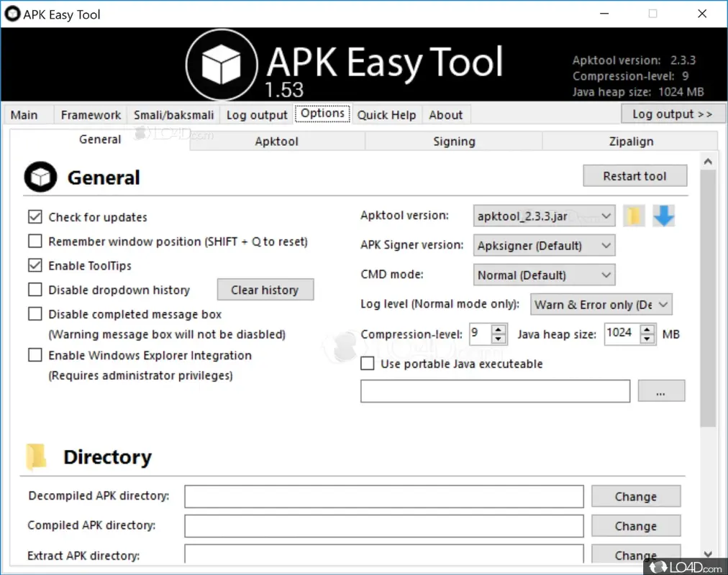Increase the Java heap size value
Screen dimensions: 728x575
647,329
